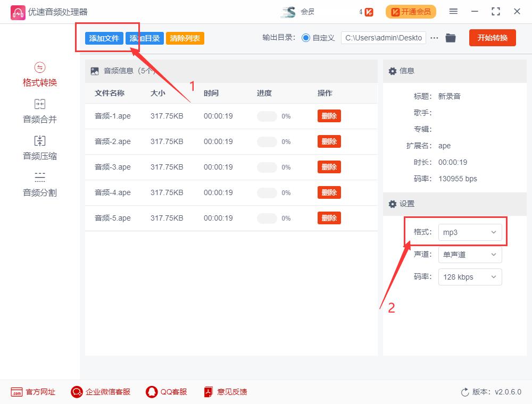
Task: Open the hamburger menu at top right
Action: point(453,11)
